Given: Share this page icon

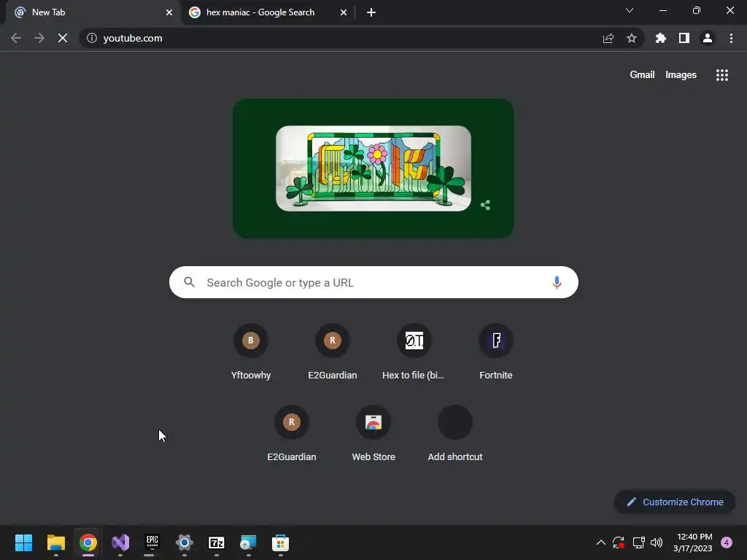Looking at the screenshot, I should 608,38.
